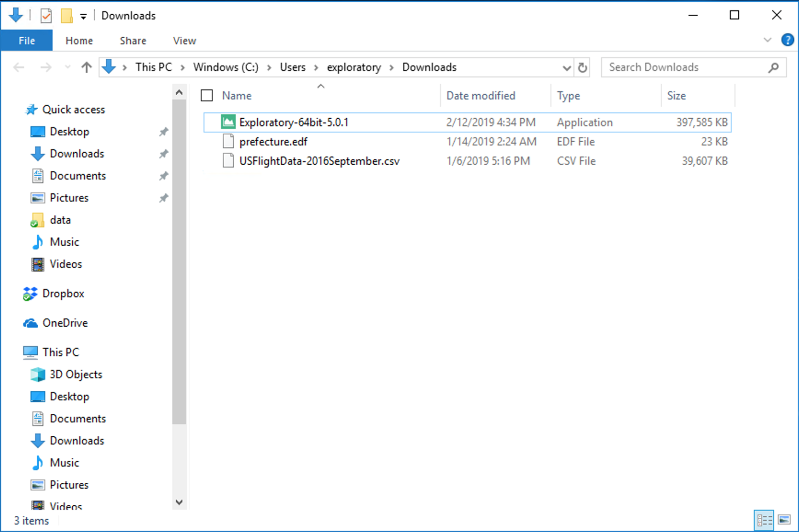
Task: Click 2/12/2019 4:34 PM date cell
Action: pos(491,122)
